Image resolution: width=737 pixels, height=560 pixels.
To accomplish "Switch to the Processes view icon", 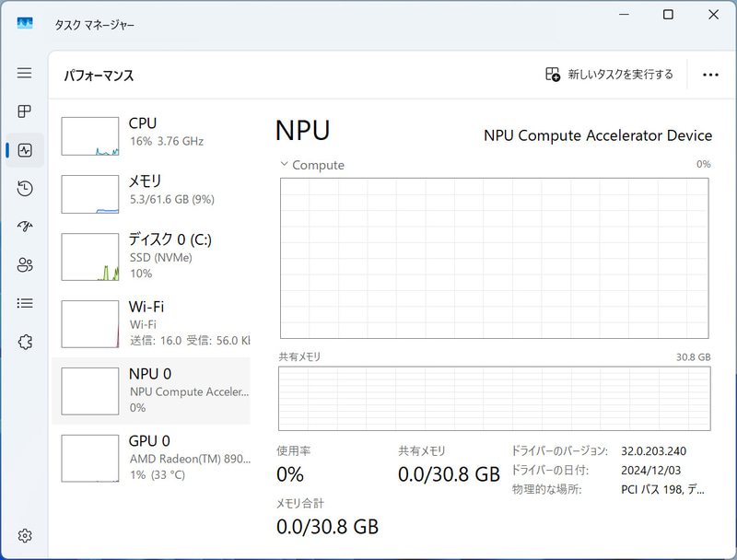I will point(24,111).
